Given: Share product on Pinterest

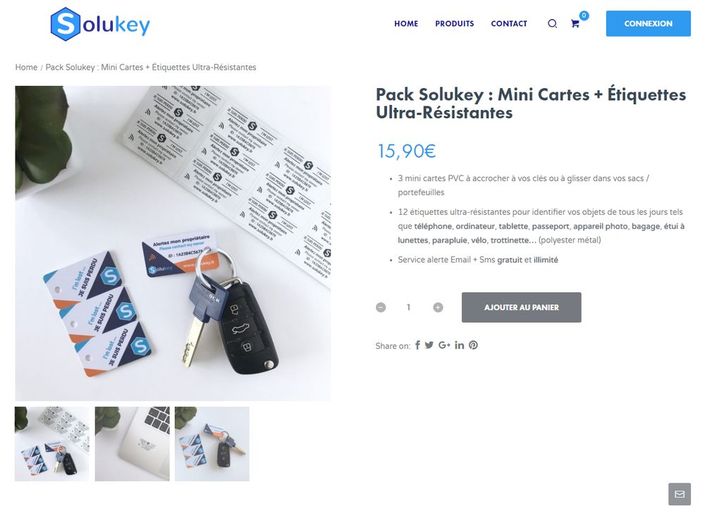Looking at the screenshot, I should coord(473,345).
